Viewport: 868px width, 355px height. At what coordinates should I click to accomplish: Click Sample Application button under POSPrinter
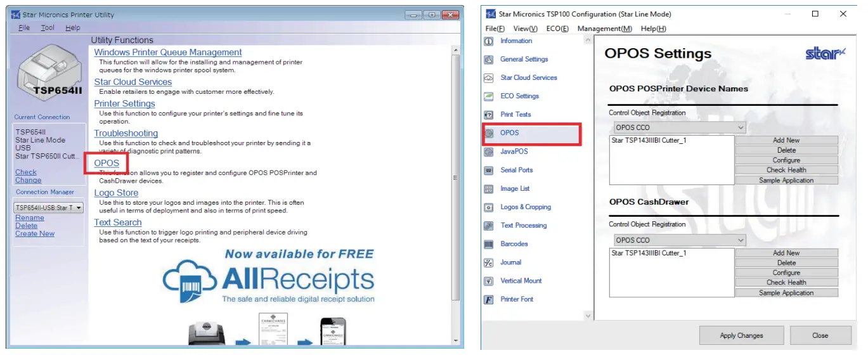click(786, 181)
